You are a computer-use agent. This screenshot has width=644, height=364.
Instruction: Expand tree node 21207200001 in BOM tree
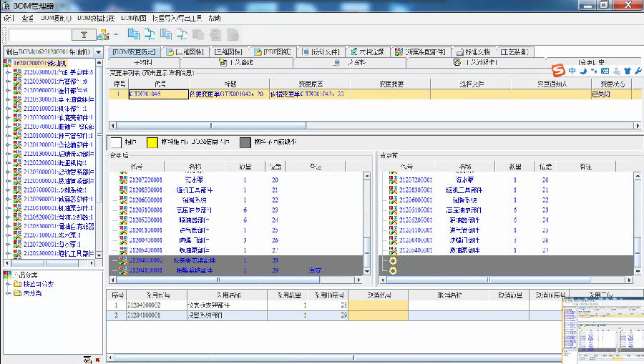[x=8, y=244]
